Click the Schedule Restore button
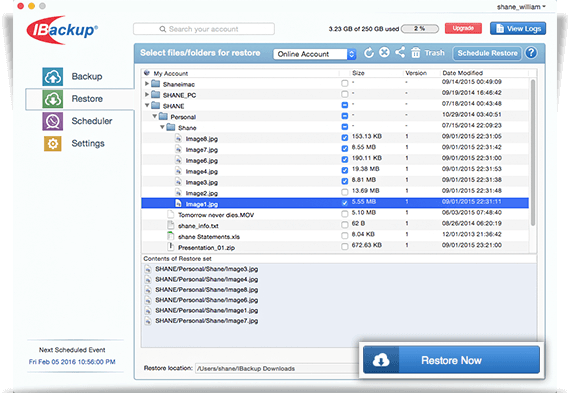Viewport: 570px width, 393px height. tap(487, 53)
